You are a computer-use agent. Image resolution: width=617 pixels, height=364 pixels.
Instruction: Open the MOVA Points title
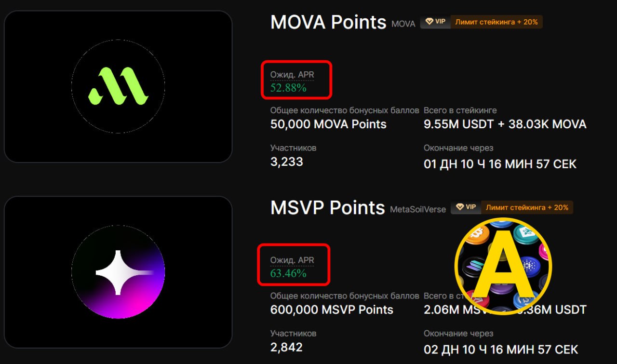coord(328,22)
